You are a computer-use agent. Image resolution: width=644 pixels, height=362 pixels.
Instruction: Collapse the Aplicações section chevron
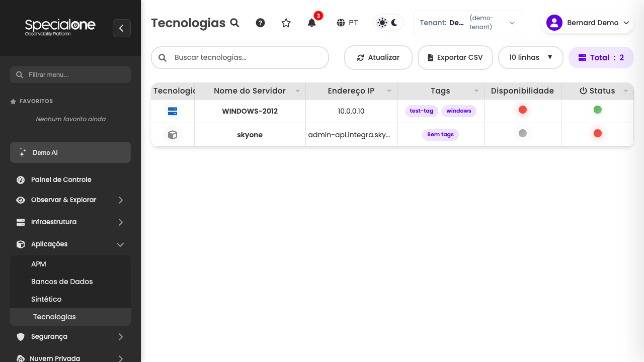(120, 244)
